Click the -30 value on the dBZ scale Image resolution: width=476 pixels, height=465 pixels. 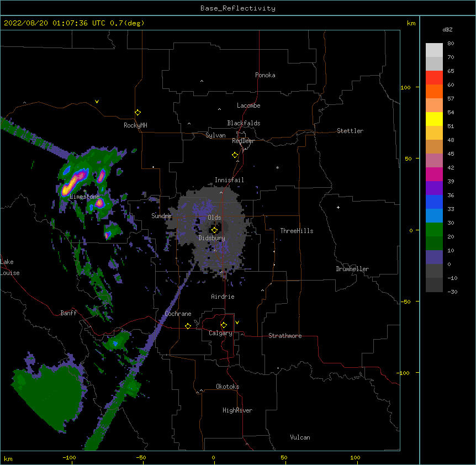point(452,292)
